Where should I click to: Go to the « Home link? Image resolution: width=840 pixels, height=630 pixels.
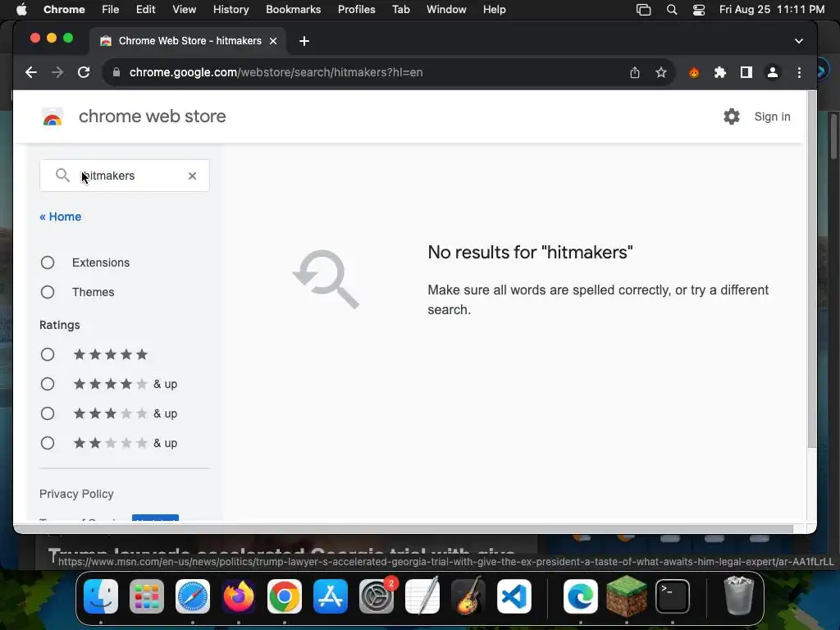click(x=61, y=217)
